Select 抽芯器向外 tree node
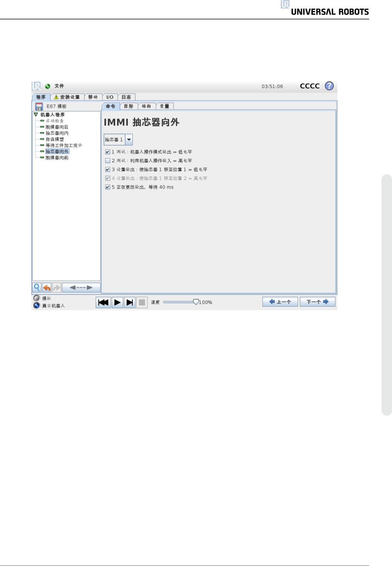 [57, 152]
